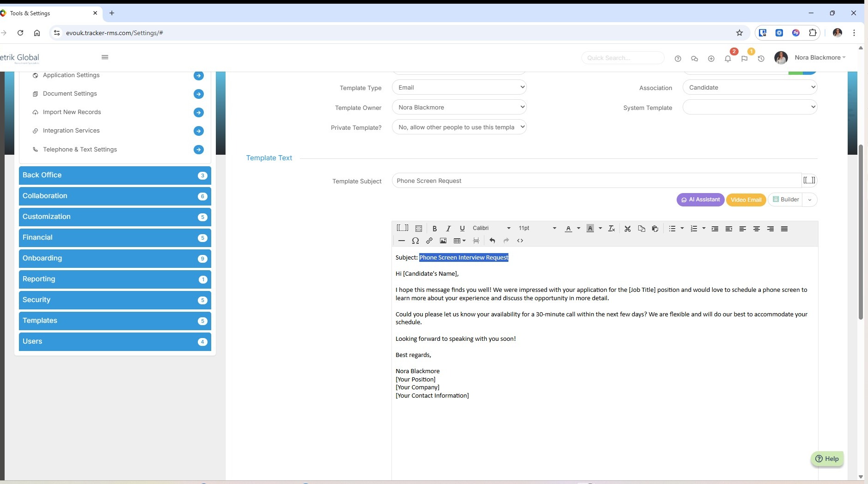Click the Builder button
Image resolution: width=868 pixels, height=484 pixels.
(786, 200)
